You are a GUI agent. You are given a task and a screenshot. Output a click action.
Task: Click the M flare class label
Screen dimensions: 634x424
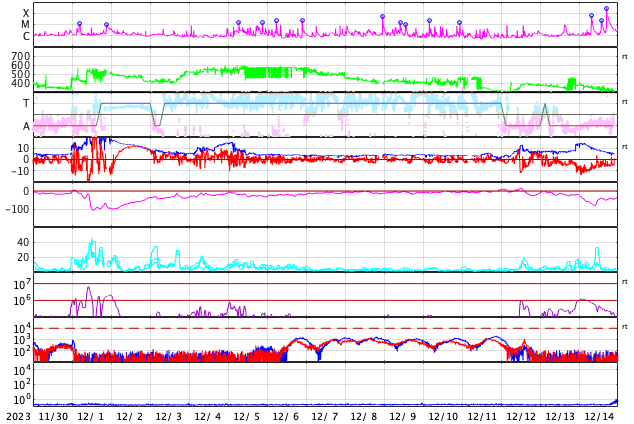[25, 25]
